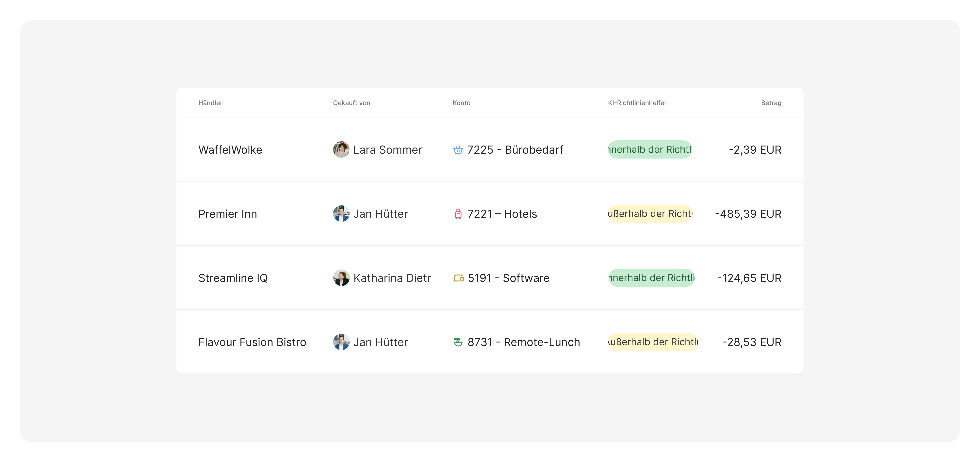This screenshot has height=462, width=980.
Task: Click the meal icon beside 8731 Remote-Lunch
Action: (x=458, y=342)
